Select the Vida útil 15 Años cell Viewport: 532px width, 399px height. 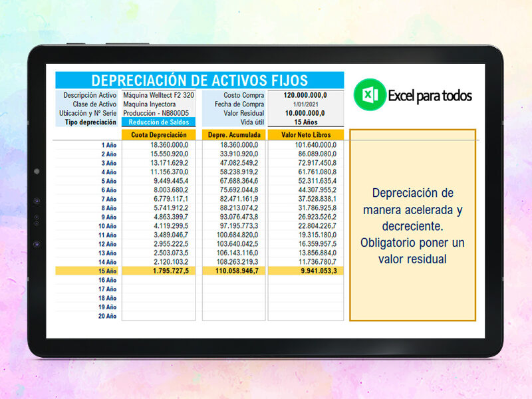tap(305, 122)
